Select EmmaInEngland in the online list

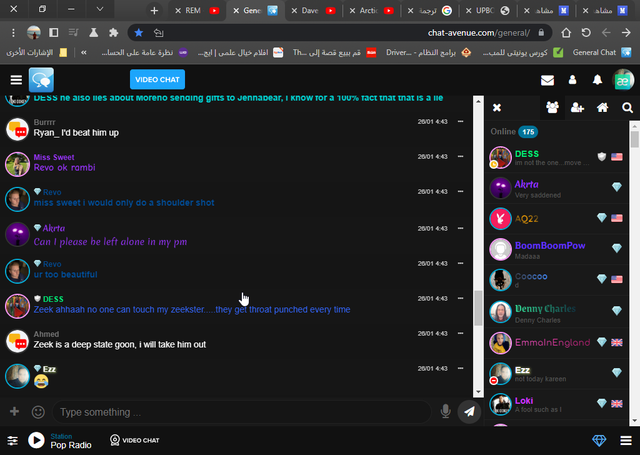click(556, 343)
